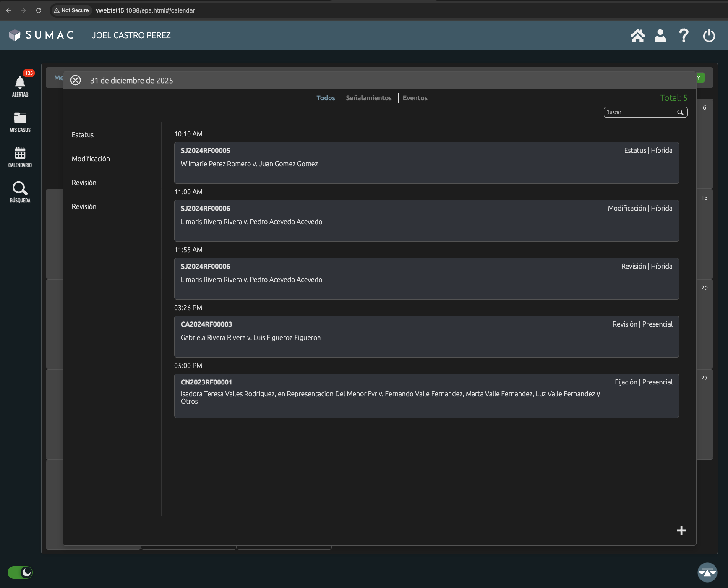728x588 pixels.
Task: Click the help question mark icon
Action: pos(684,36)
